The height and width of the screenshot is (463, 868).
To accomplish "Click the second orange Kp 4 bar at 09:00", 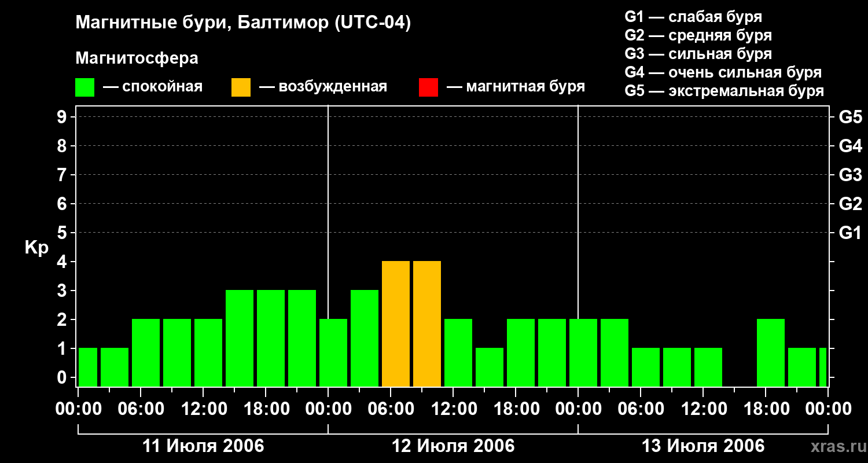I will tap(427, 324).
